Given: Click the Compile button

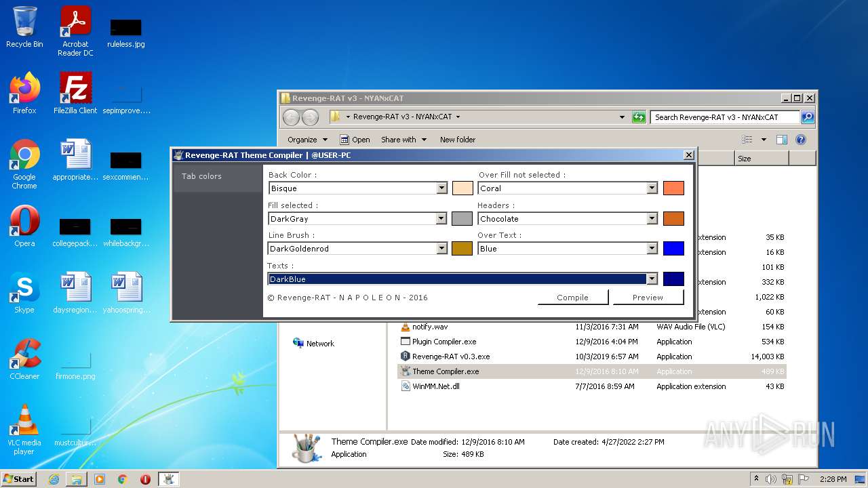Looking at the screenshot, I should point(573,298).
